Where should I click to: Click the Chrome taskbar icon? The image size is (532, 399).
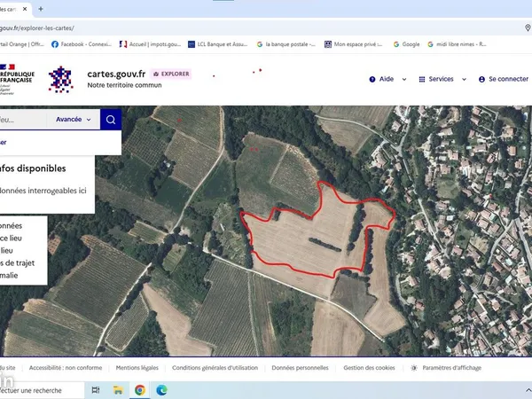click(140, 390)
